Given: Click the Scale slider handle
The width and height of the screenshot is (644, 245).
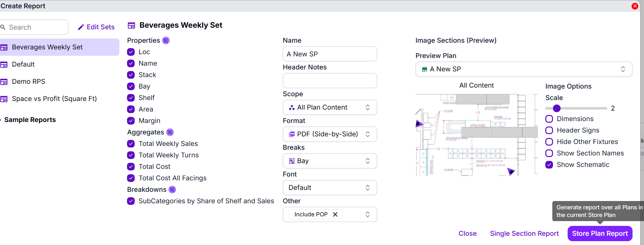Looking at the screenshot, I should click(556, 108).
